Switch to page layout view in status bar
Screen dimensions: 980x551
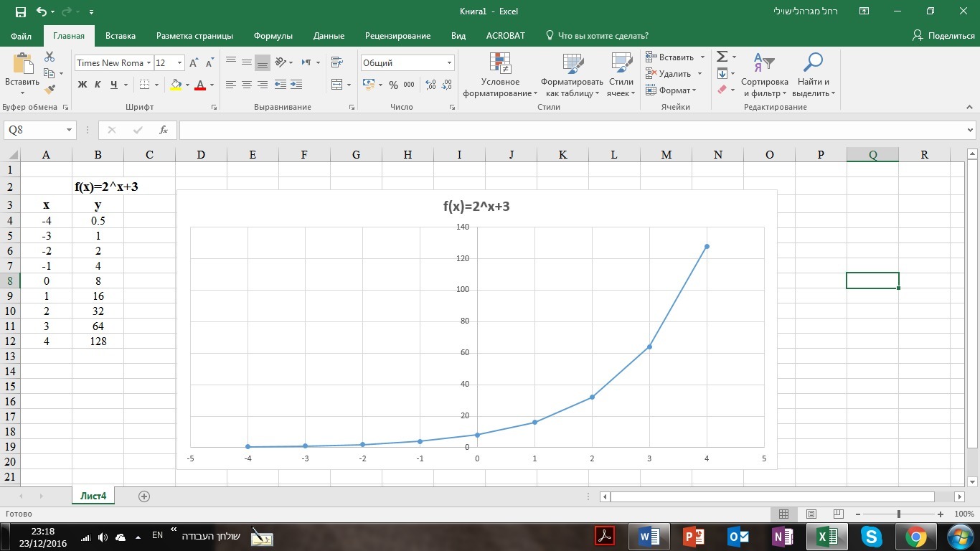(x=811, y=514)
